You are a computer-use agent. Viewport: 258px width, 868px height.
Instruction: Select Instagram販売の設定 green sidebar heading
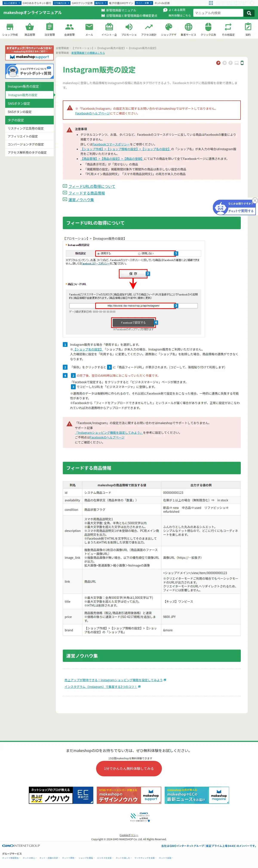pos(29,86)
